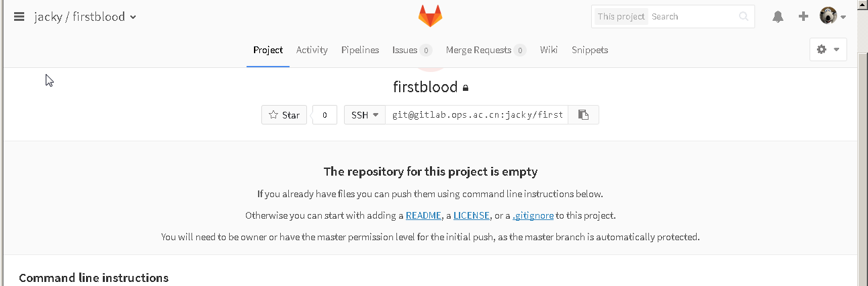Click the search magnifier icon
The image size is (868, 286).
point(743,17)
